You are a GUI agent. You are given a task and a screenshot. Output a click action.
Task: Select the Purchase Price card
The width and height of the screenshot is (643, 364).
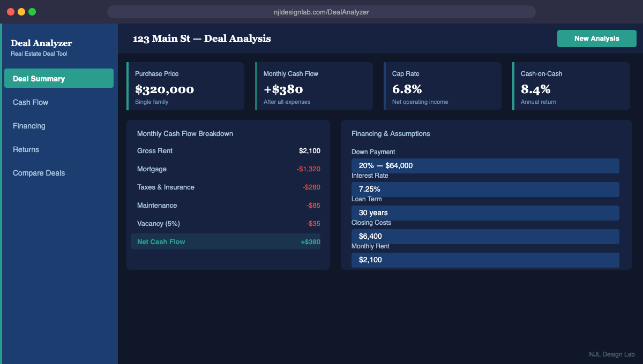185,86
